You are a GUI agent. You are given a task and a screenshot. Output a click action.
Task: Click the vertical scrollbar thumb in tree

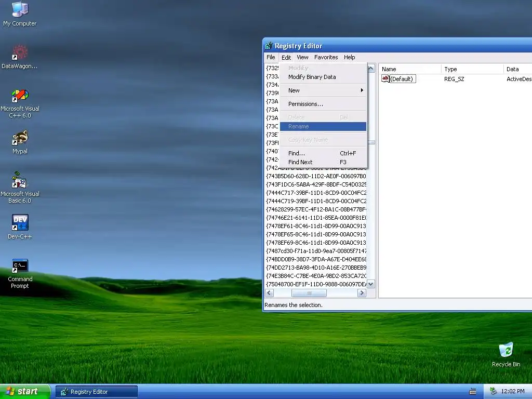[371, 142]
